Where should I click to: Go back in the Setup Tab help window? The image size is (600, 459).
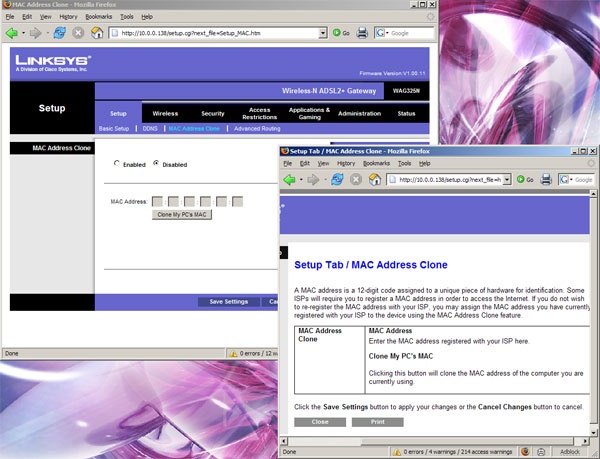[289, 179]
